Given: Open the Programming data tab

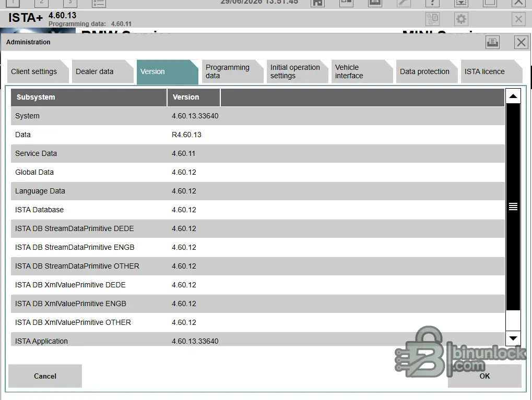Looking at the screenshot, I should (232, 71).
